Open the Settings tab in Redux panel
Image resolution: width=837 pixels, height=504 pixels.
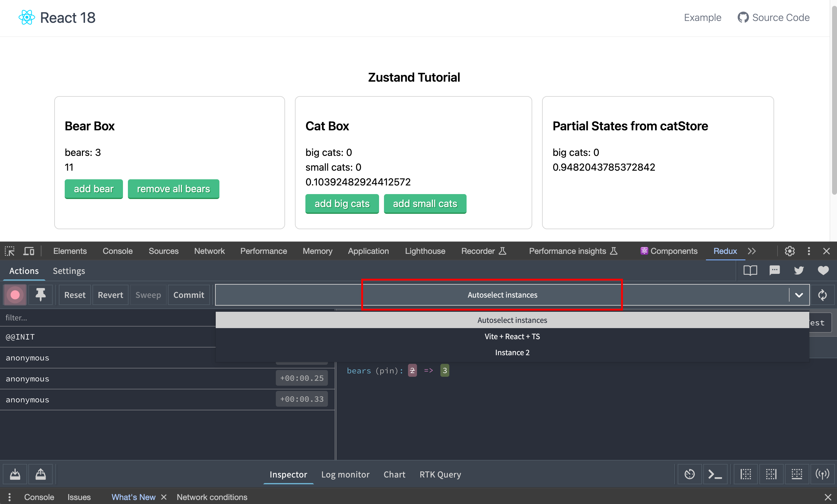pyautogui.click(x=69, y=271)
